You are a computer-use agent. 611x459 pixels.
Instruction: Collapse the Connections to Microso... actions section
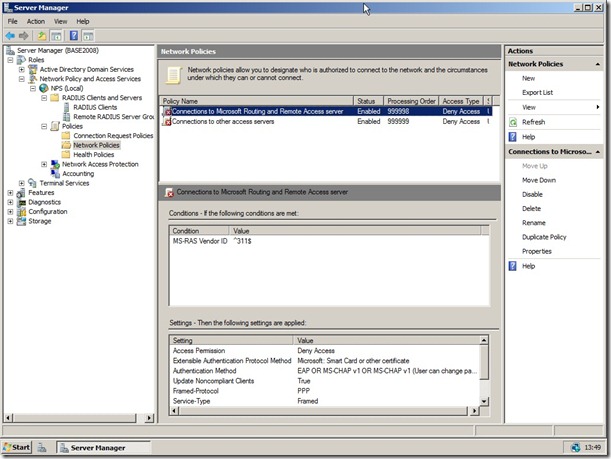point(598,152)
